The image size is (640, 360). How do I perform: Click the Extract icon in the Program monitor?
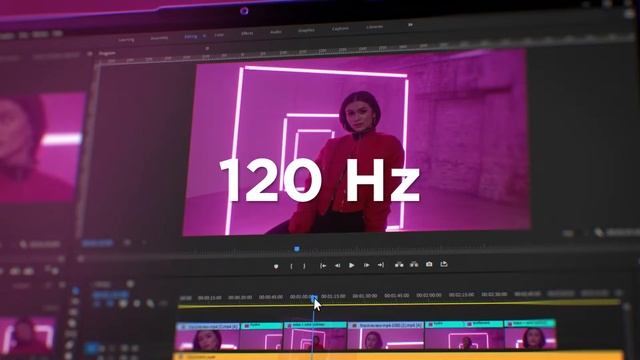point(414,264)
